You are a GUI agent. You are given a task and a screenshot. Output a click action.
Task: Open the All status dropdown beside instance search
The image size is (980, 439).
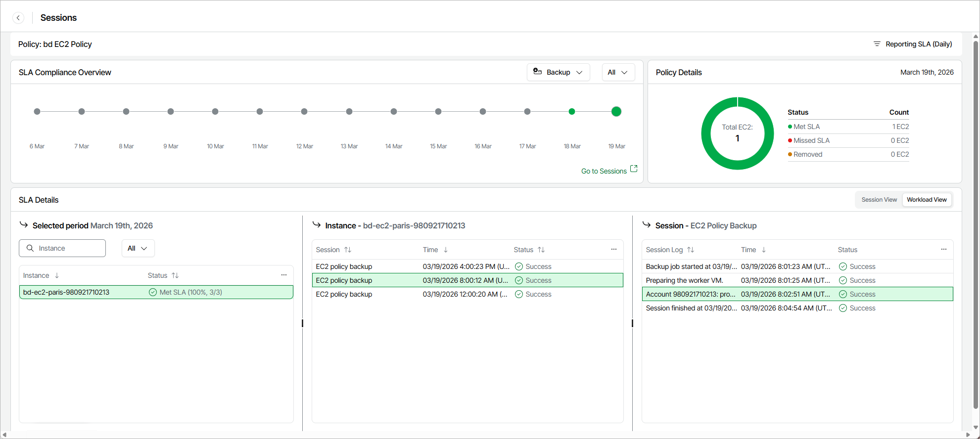(x=138, y=248)
